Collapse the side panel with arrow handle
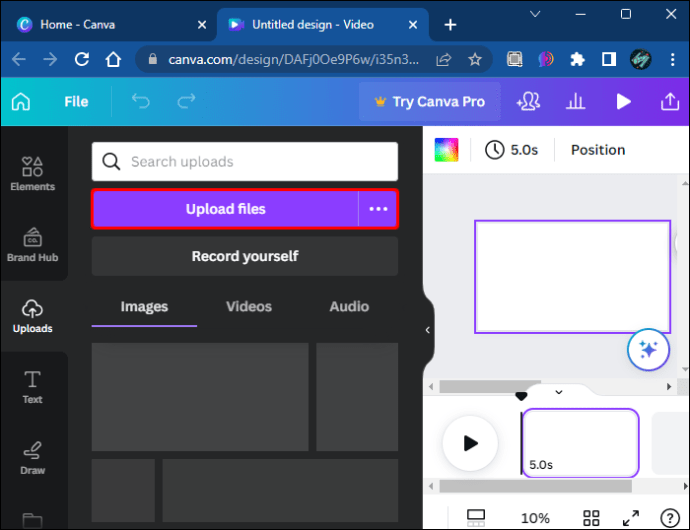This screenshot has height=530, width=690. coord(428,330)
